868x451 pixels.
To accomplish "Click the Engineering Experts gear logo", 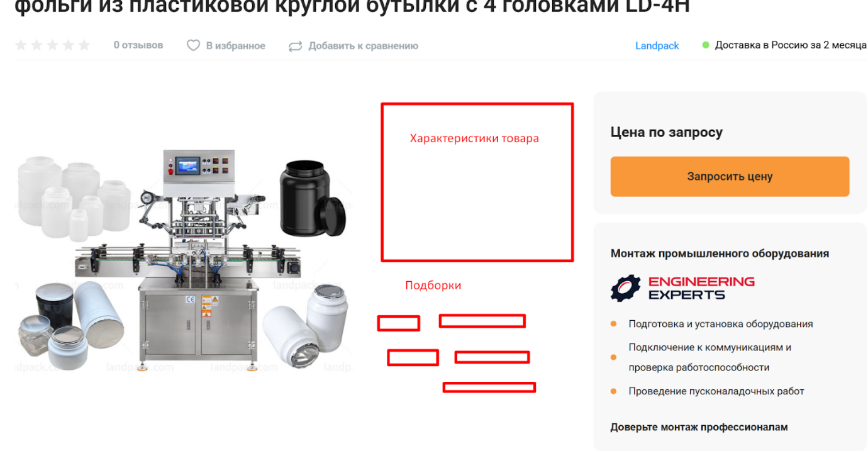I will pos(625,288).
